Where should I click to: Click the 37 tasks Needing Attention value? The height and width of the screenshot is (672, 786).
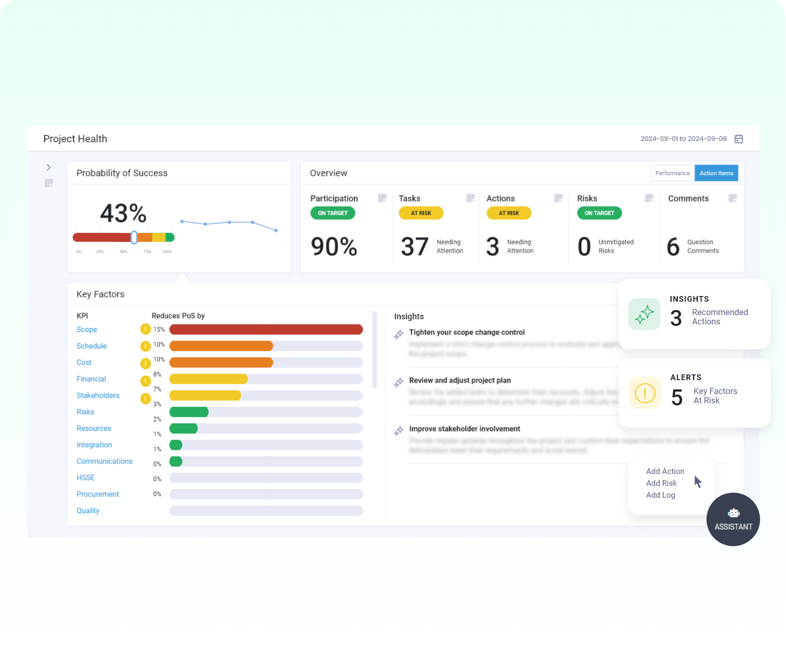(415, 247)
